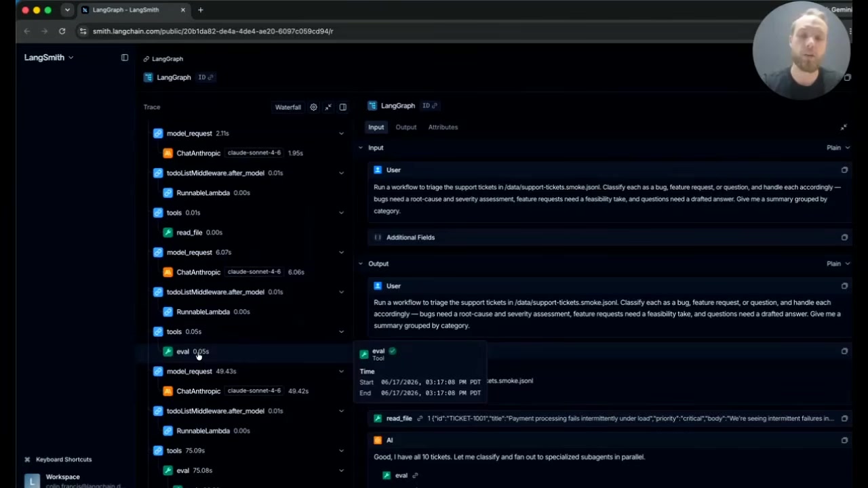Switch to the Attributes tab
Image resolution: width=868 pixels, height=488 pixels.
click(443, 127)
